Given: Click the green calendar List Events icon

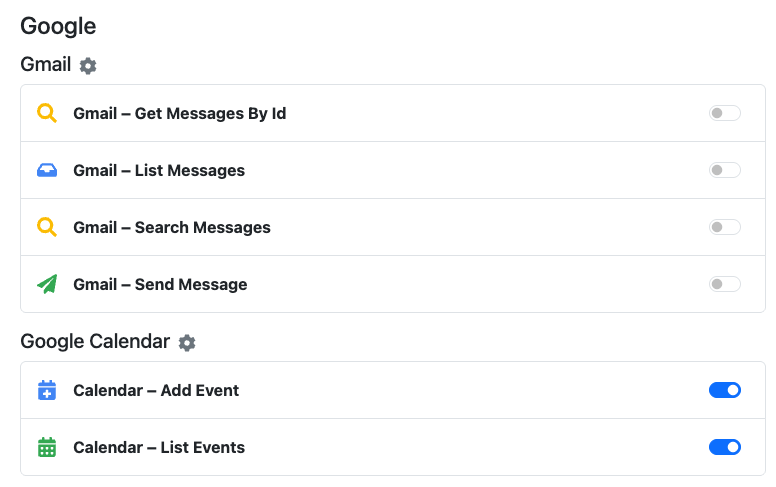Looking at the screenshot, I should coord(47,447).
